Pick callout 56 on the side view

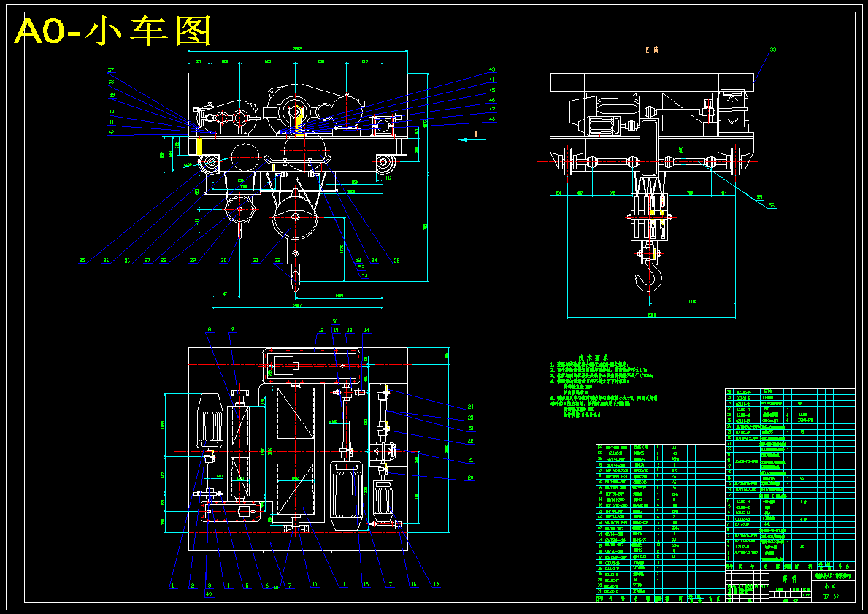coord(772,205)
